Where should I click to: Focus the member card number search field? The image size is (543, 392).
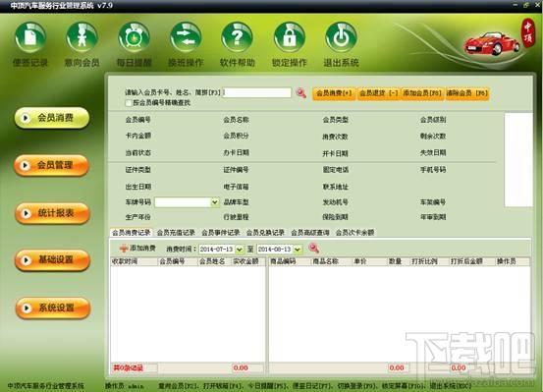(x=256, y=93)
